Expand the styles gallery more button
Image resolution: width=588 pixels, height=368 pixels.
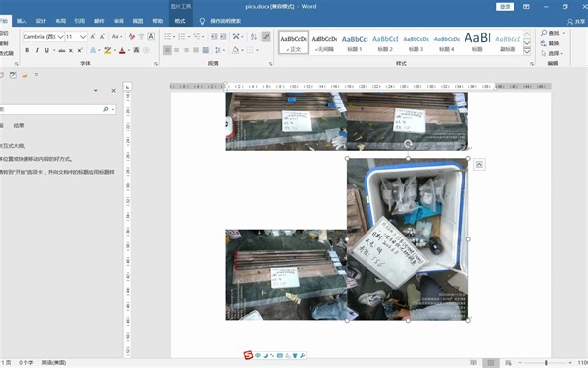(x=527, y=52)
